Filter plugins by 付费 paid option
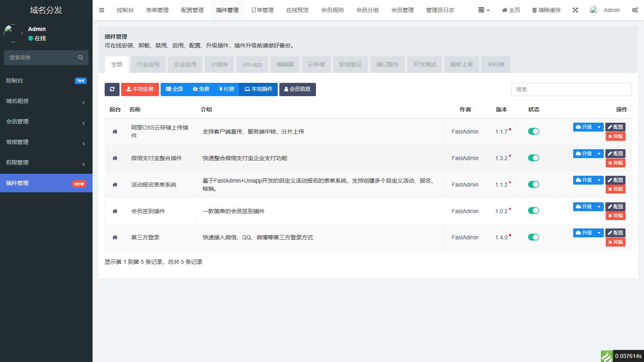Screen dimensions: 644x362 click(x=227, y=89)
